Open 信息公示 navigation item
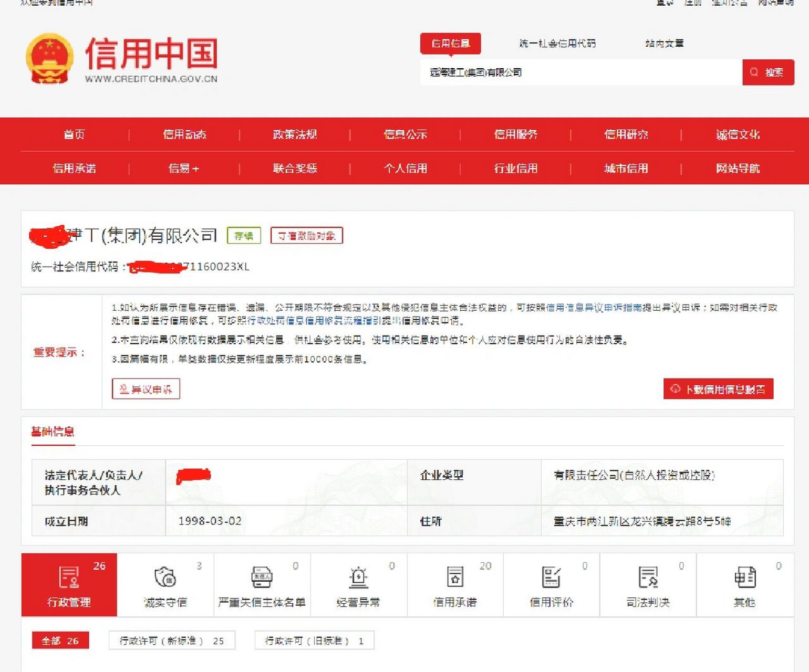Viewport: 809px width, 672px height. click(405, 134)
